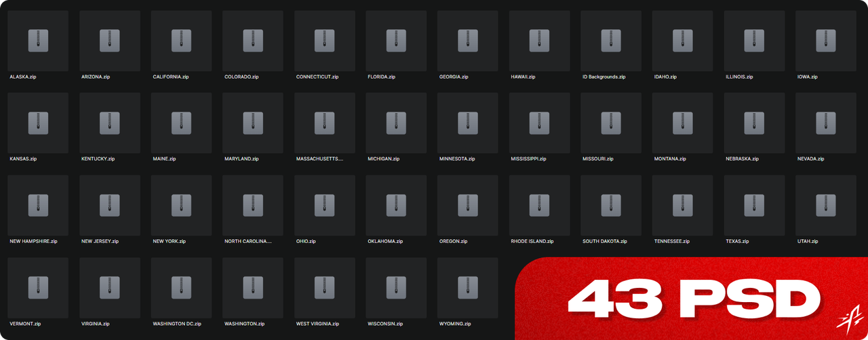Select the UTAH.zip file name
Viewport: 868px width, 340px height.
pyautogui.click(x=808, y=241)
